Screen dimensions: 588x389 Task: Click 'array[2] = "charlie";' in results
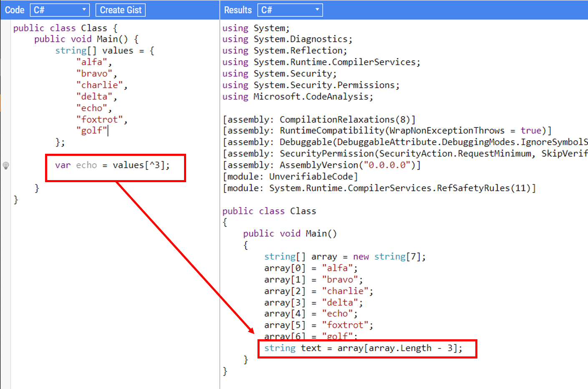click(319, 291)
